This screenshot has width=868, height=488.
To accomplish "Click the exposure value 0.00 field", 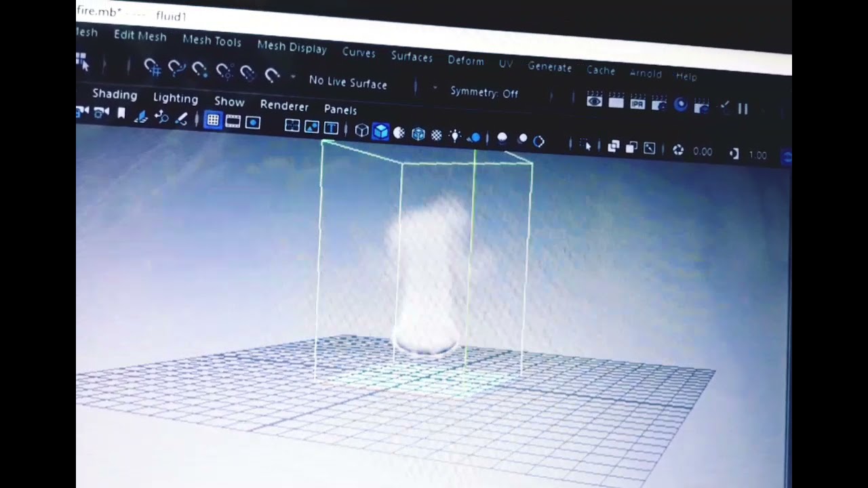I will pos(703,152).
